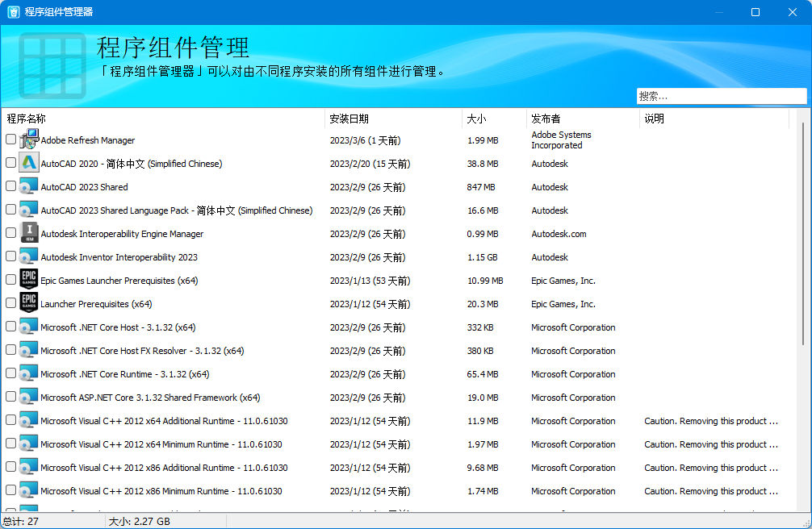
Task: Click the Epic Games Launcher Prerequisites (x64) name
Action: (119, 281)
